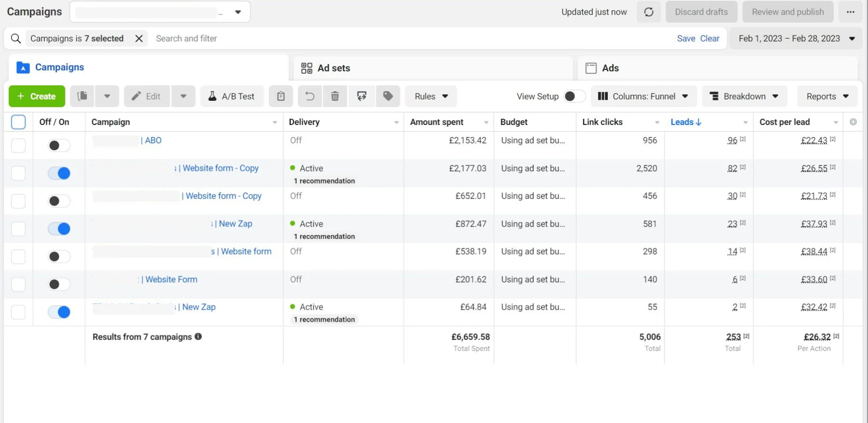868x423 pixels.
Task: Click Discard drafts
Action: pyautogui.click(x=701, y=12)
